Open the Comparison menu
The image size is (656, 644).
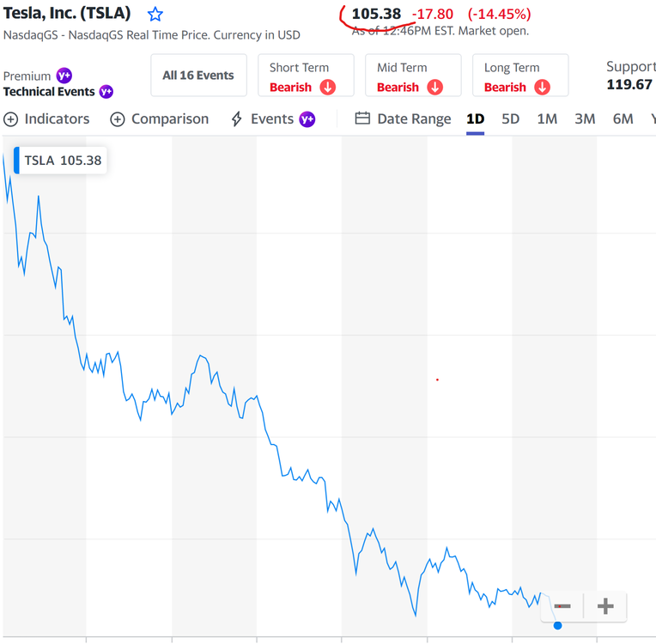tap(160, 119)
